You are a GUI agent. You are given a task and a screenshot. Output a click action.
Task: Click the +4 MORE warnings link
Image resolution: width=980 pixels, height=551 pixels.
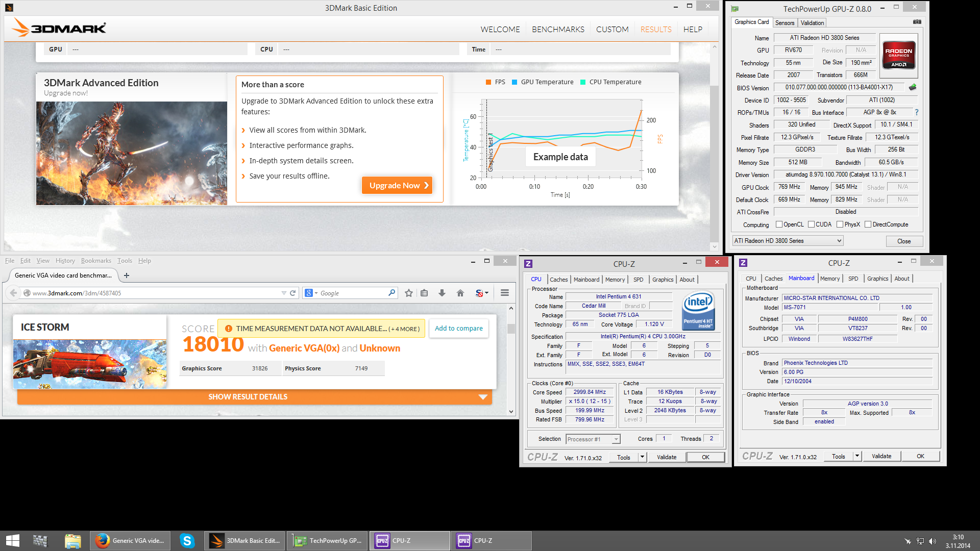[404, 329]
